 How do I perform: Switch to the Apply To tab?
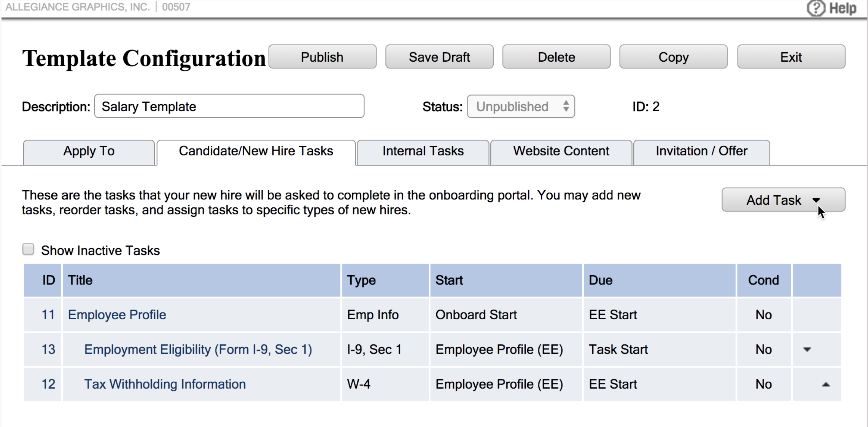(89, 151)
